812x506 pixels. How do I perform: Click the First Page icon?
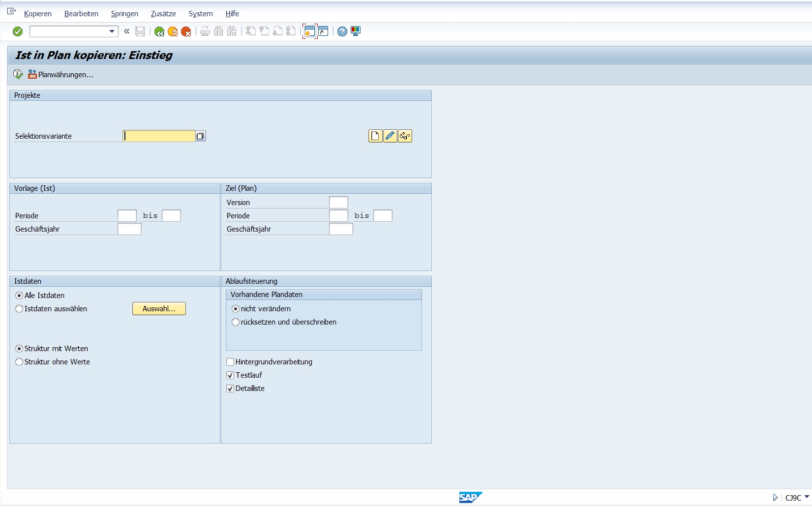251,31
